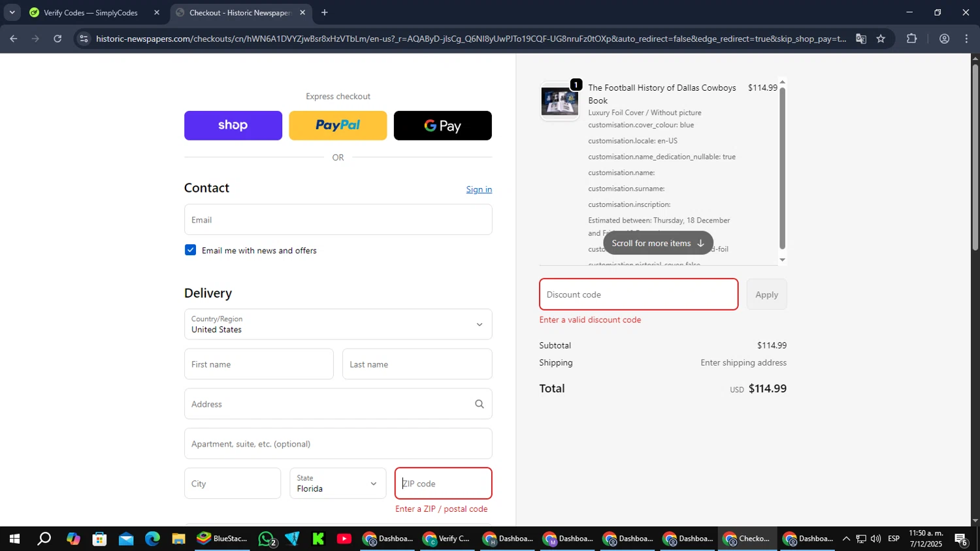
Task: Open the State dropdown showing Florida
Action: pyautogui.click(x=338, y=484)
